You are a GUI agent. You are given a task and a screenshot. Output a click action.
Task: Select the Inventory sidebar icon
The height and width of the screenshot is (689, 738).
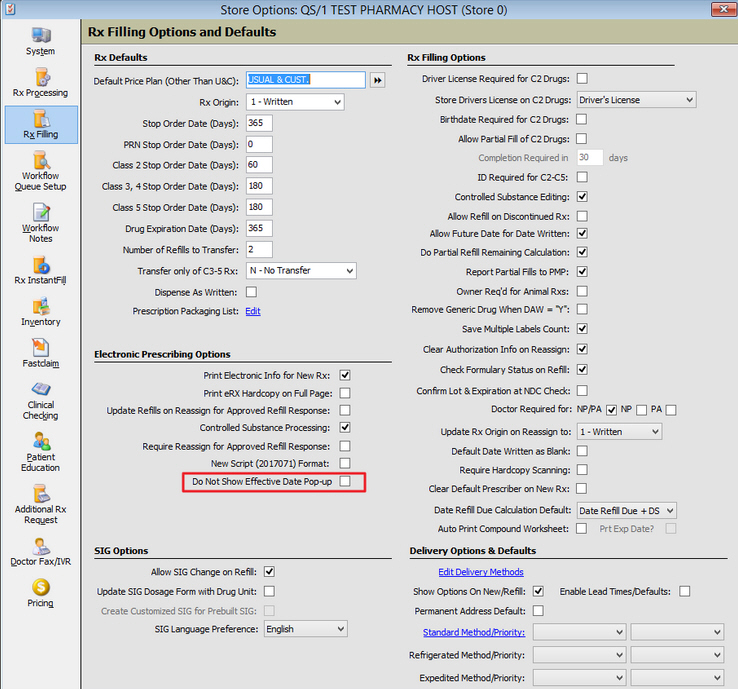[x=40, y=310]
